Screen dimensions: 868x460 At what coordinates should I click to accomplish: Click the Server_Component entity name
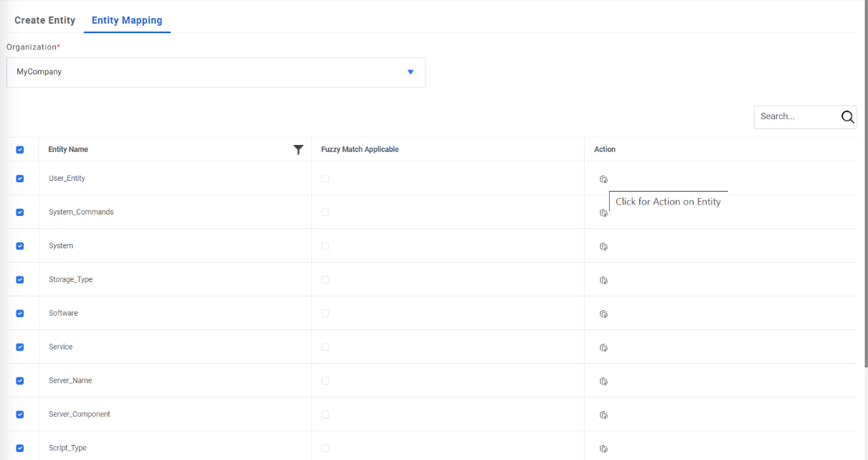point(80,414)
